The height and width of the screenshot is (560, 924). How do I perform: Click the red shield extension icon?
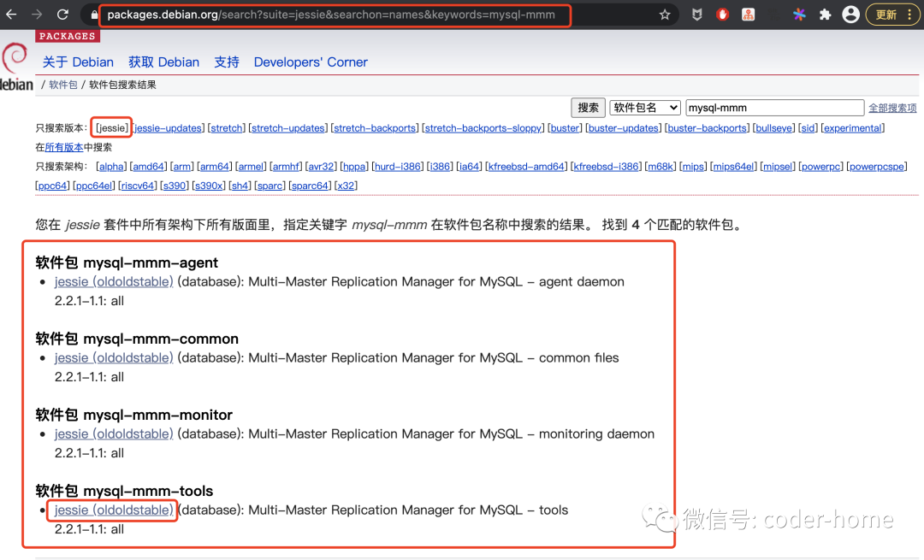tap(722, 15)
